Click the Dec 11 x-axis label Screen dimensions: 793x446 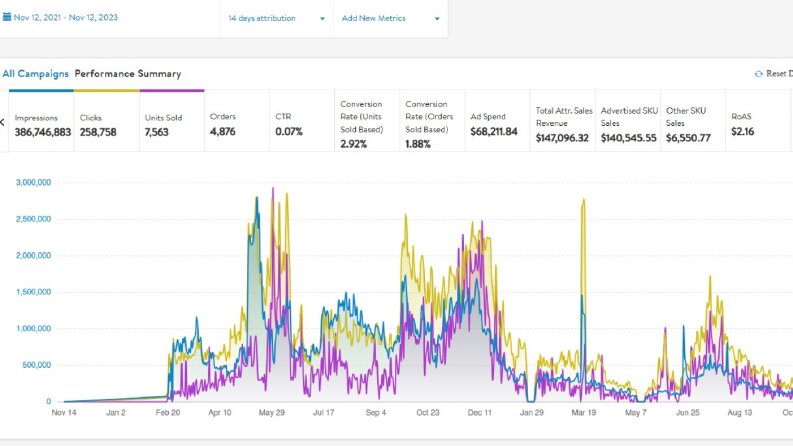[479, 413]
